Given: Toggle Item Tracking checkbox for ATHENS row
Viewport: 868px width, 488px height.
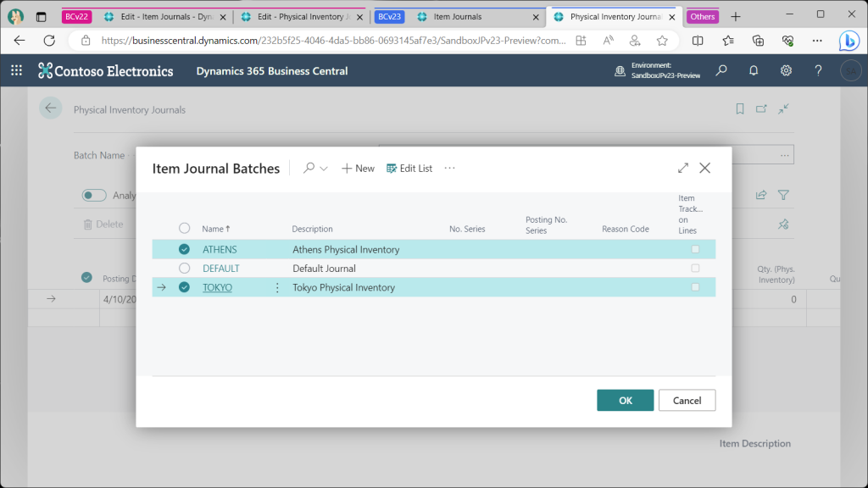Looking at the screenshot, I should point(695,249).
